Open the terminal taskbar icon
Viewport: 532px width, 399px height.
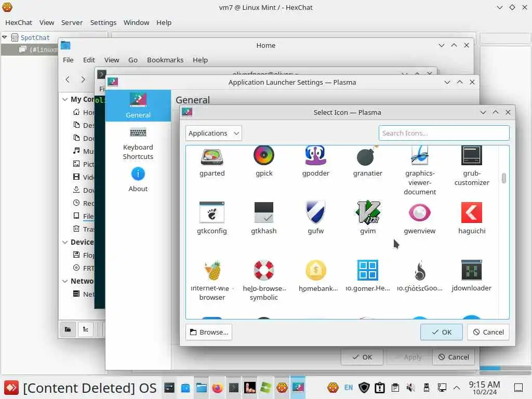pos(234,388)
